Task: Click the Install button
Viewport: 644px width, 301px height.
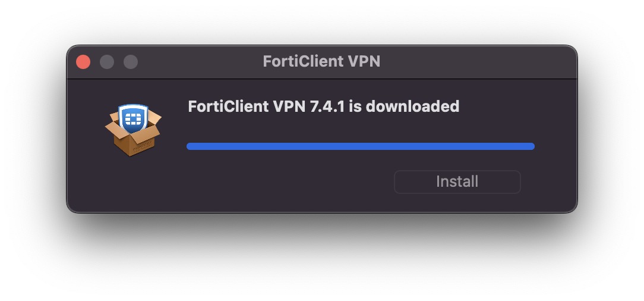Action: pos(457,182)
